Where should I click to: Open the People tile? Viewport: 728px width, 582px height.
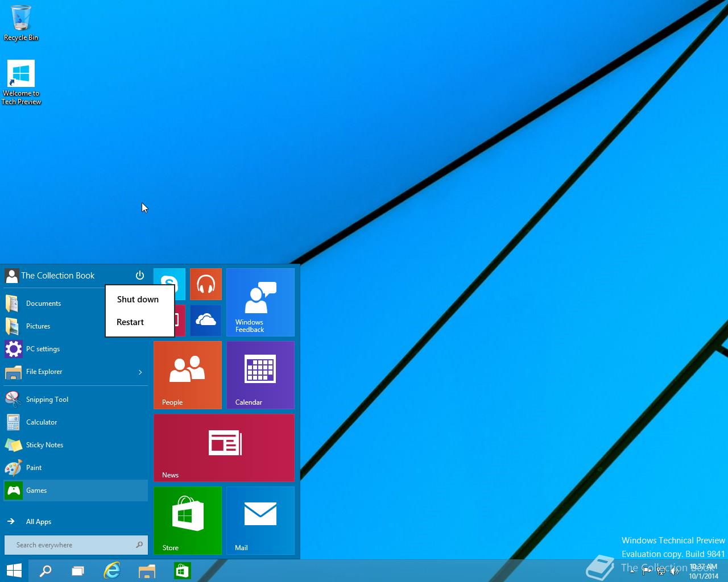point(188,375)
